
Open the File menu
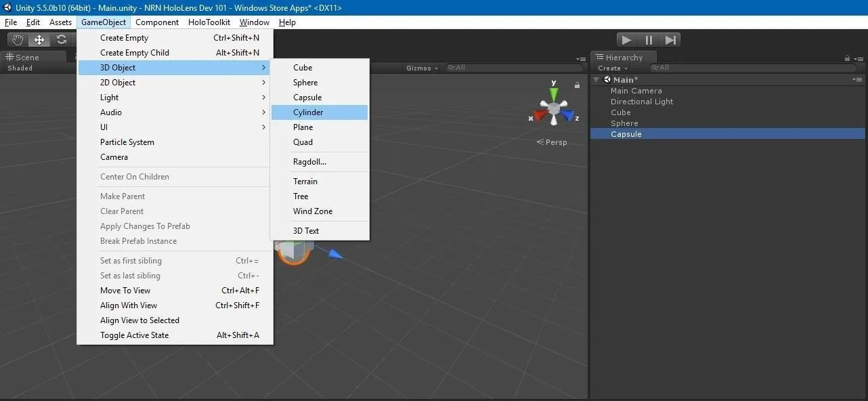(11, 22)
